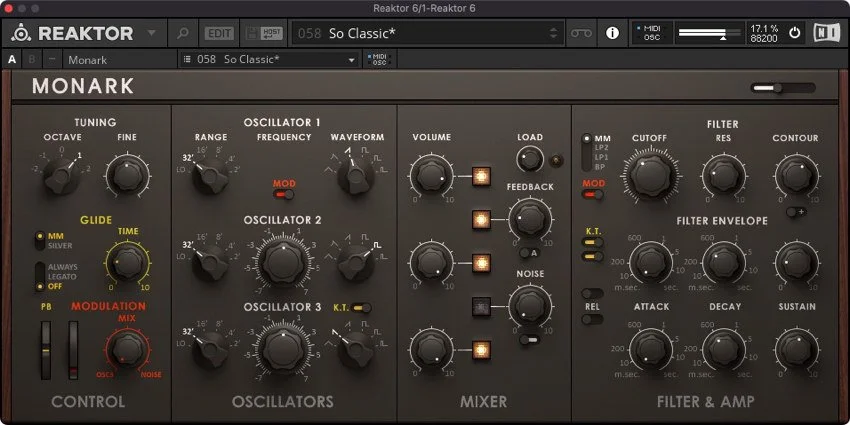Click the Monark instrument name field

120,60
